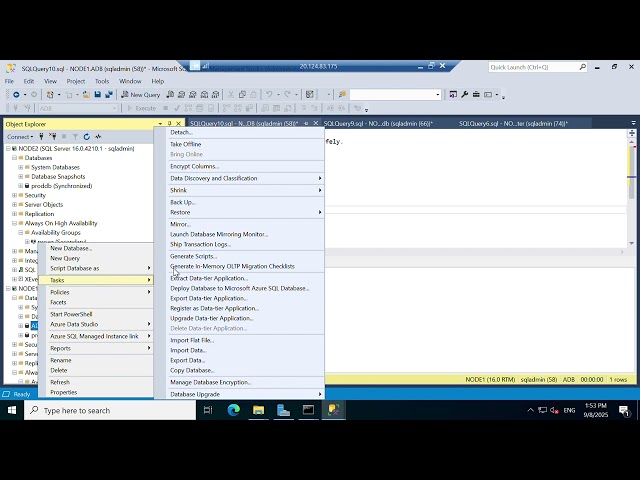Image resolution: width=640 pixels, height=480 pixels.
Task: Click the query editor vertical scrollbar down arrow
Action: tap(631, 243)
